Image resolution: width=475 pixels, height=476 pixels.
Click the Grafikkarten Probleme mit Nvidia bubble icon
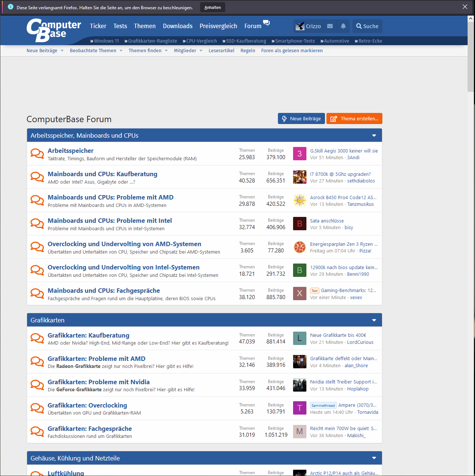(x=37, y=385)
